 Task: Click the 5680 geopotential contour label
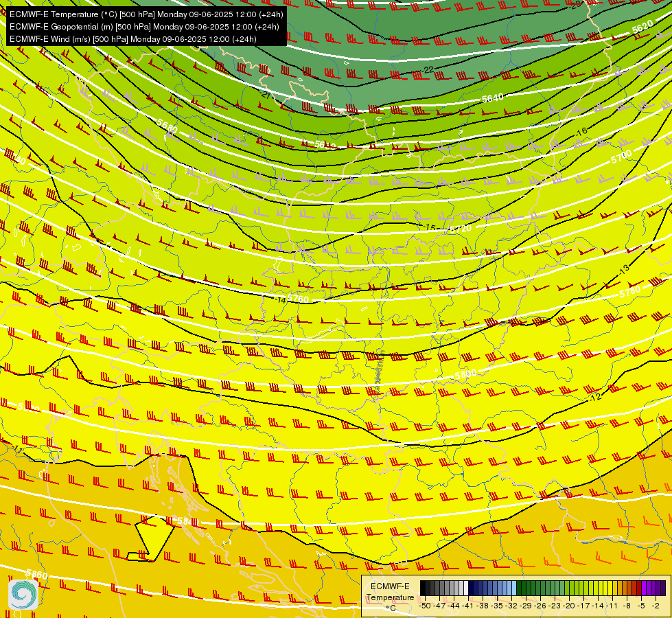coord(167,126)
